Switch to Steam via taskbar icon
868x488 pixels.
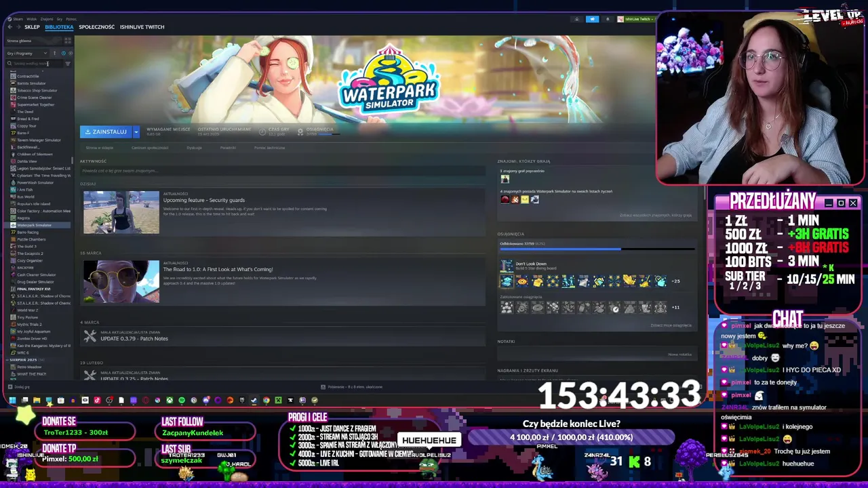[x=254, y=401]
